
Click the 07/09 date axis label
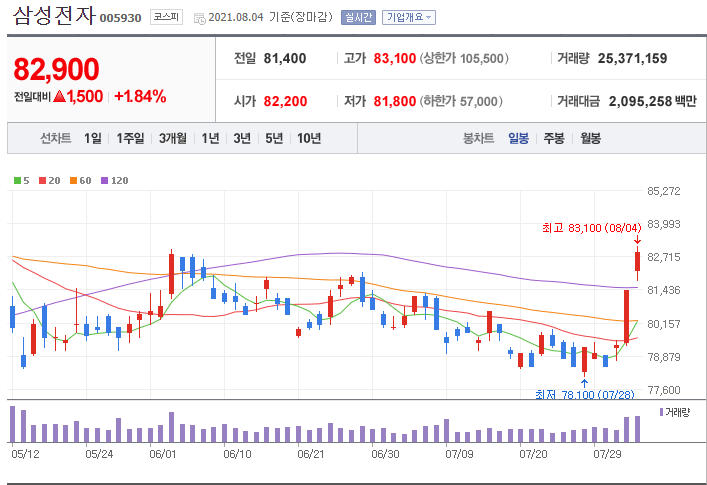459,454
